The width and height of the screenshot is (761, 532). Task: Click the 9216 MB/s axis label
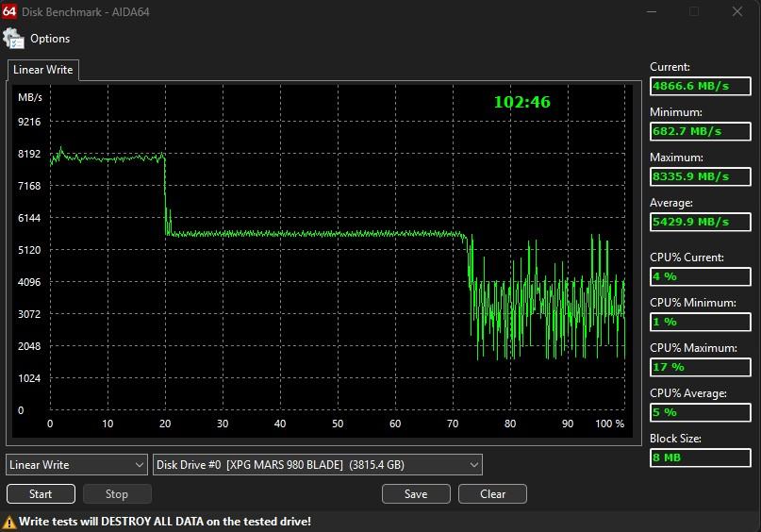pos(29,122)
